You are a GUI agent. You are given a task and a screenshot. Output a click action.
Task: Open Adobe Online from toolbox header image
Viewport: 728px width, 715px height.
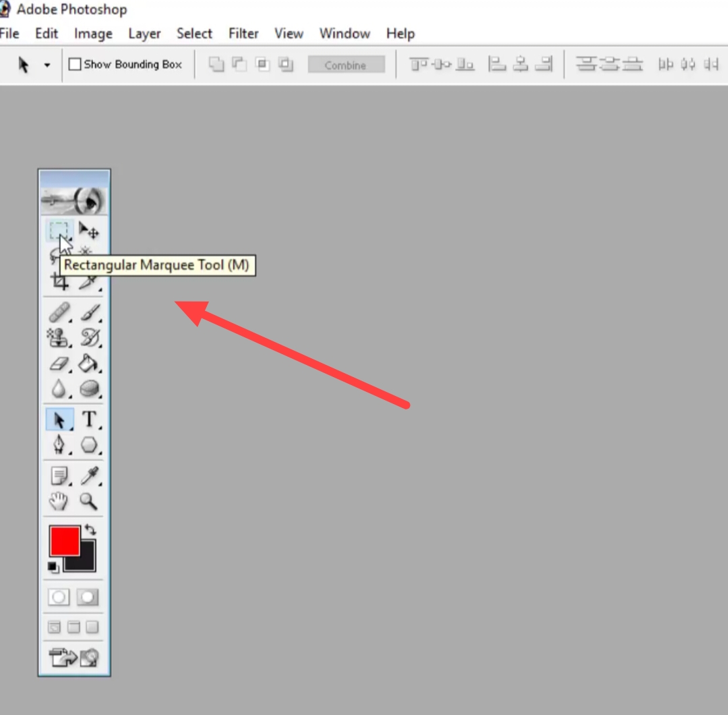tap(74, 201)
